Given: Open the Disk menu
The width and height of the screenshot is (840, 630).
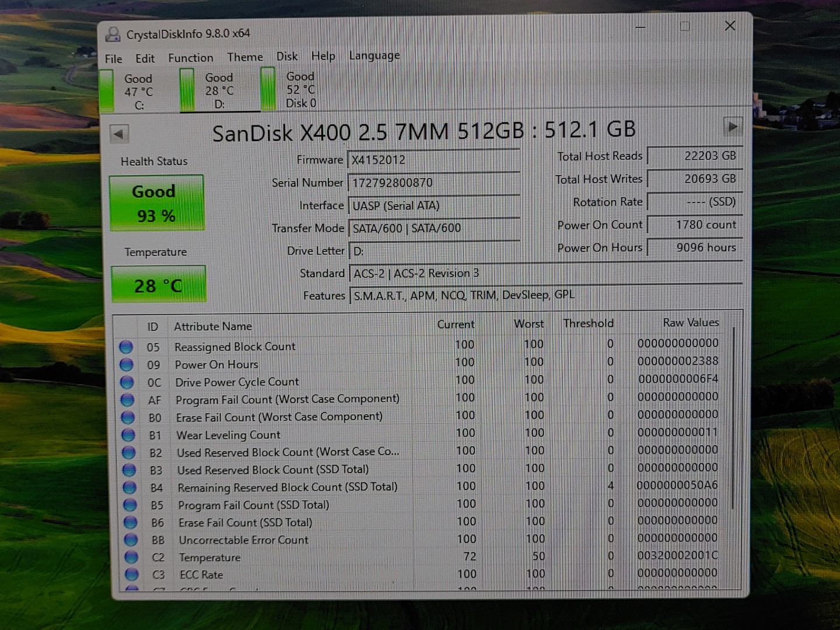Looking at the screenshot, I should pos(287,57).
